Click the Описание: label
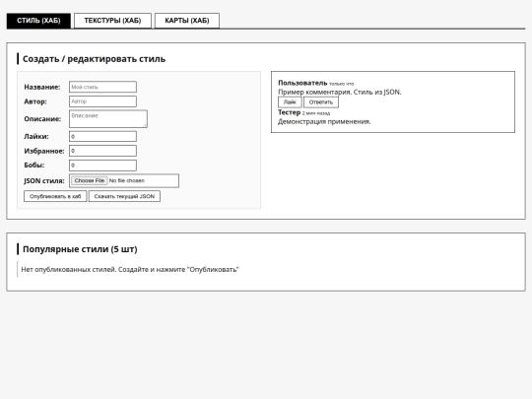The width and height of the screenshot is (532, 399). tap(42, 119)
